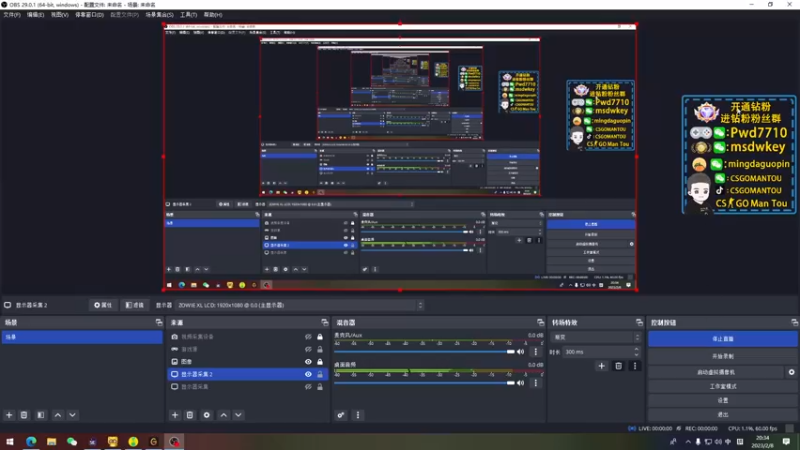Viewport: 800px width, 450px height.
Task: Open source Filters button in toolbar
Action: click(135, 305)
